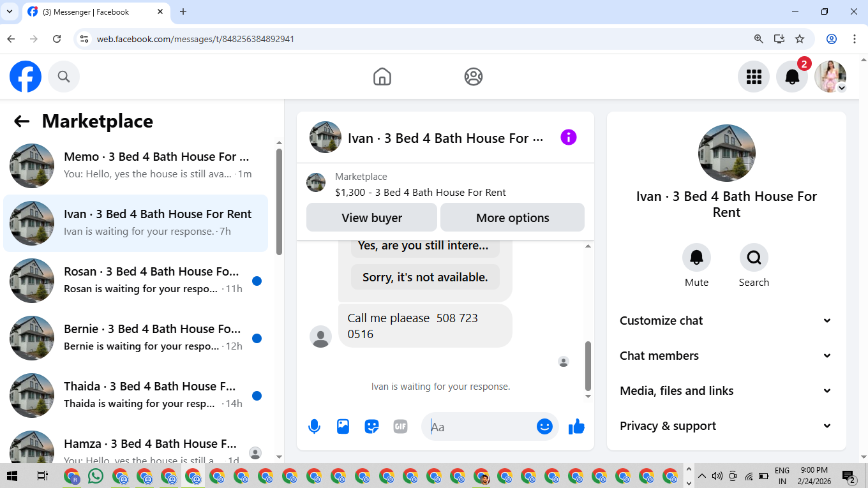
Task: Show hidden system tray icons
Action: click(702, 476)
